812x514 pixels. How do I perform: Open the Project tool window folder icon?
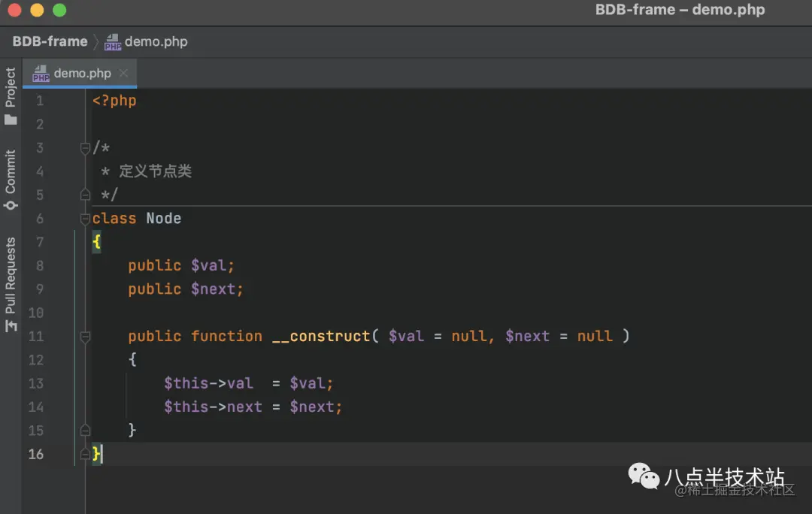click(11, 119)
